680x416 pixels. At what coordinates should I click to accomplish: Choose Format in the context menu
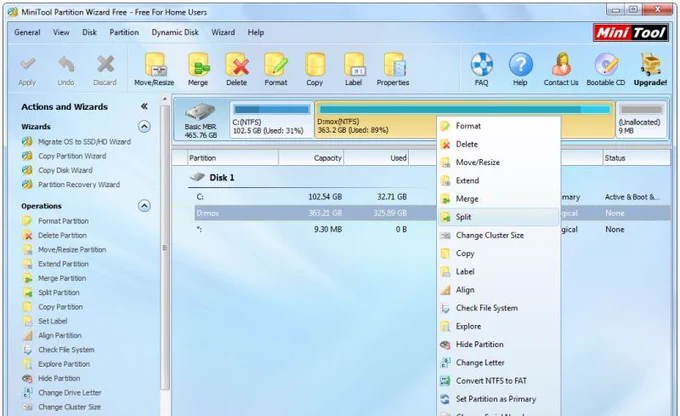click(498, 126)
